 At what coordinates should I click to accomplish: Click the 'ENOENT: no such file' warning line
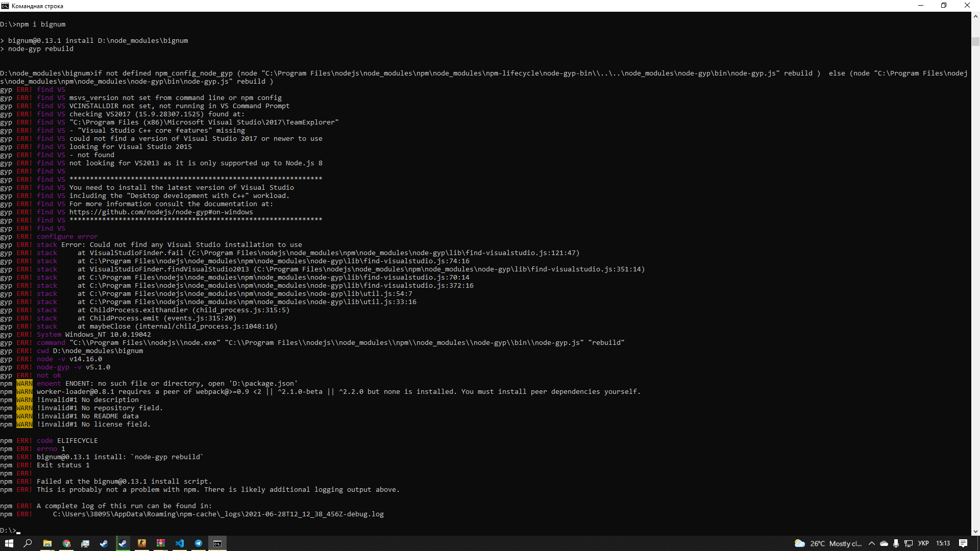(149, 384)
